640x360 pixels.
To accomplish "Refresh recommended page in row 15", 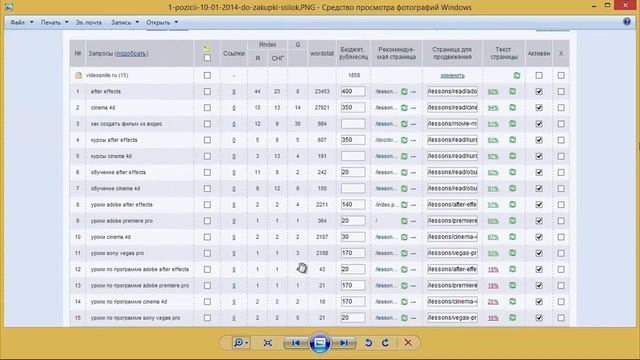I will (404, 318).
